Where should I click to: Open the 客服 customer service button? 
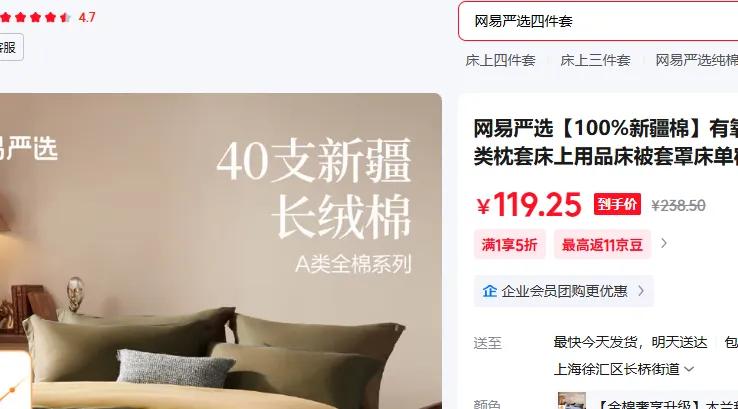click(x=10, y=47)
